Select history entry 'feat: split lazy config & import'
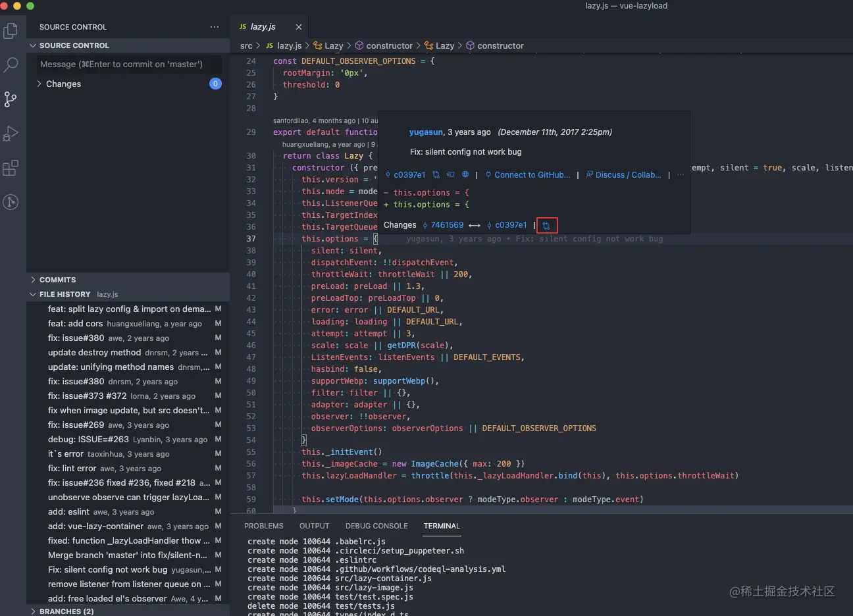This screenshot has height=616, width=853. coord(128,309)
